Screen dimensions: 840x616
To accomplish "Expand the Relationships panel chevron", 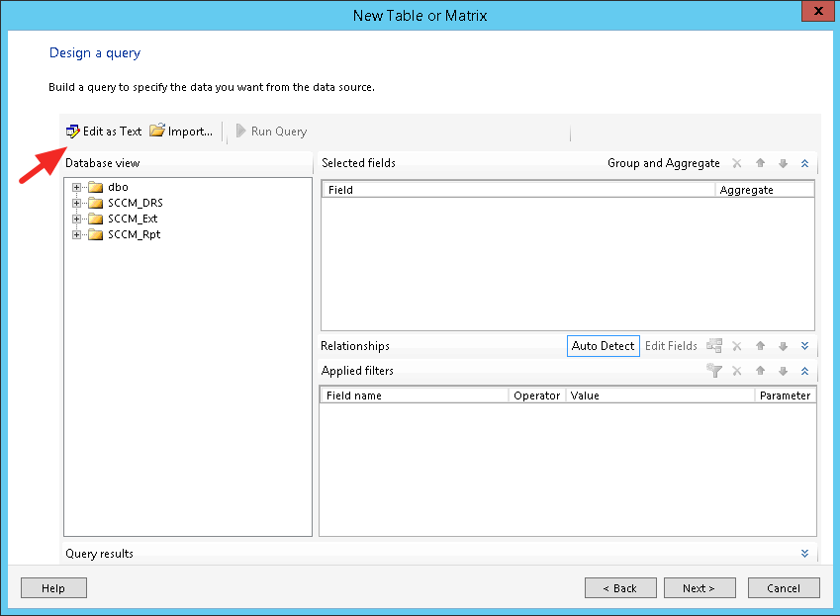I will pyautogui.click(x=804, y=346).
